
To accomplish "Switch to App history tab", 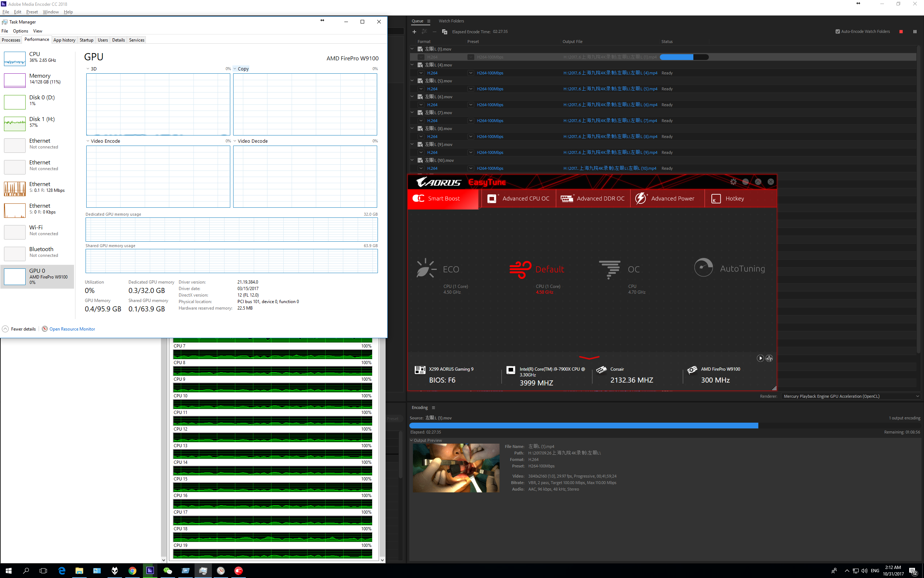I will (64, 40).
